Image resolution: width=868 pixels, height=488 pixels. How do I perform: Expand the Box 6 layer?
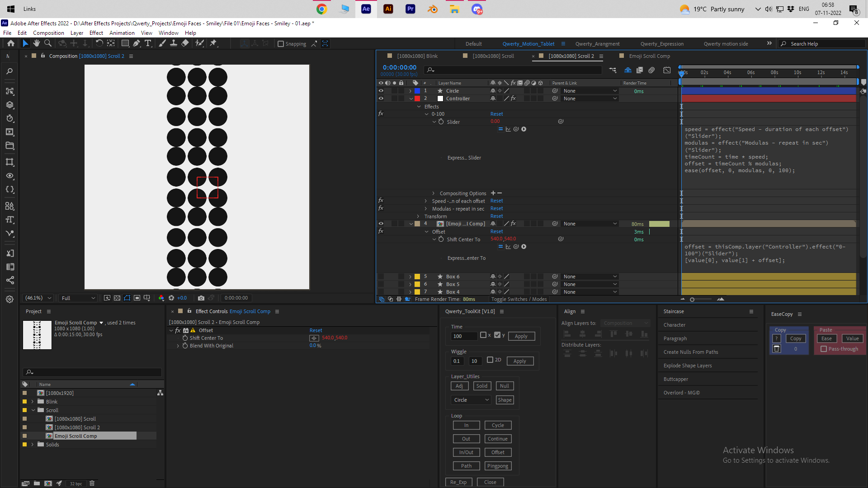[x=410, y=277]
